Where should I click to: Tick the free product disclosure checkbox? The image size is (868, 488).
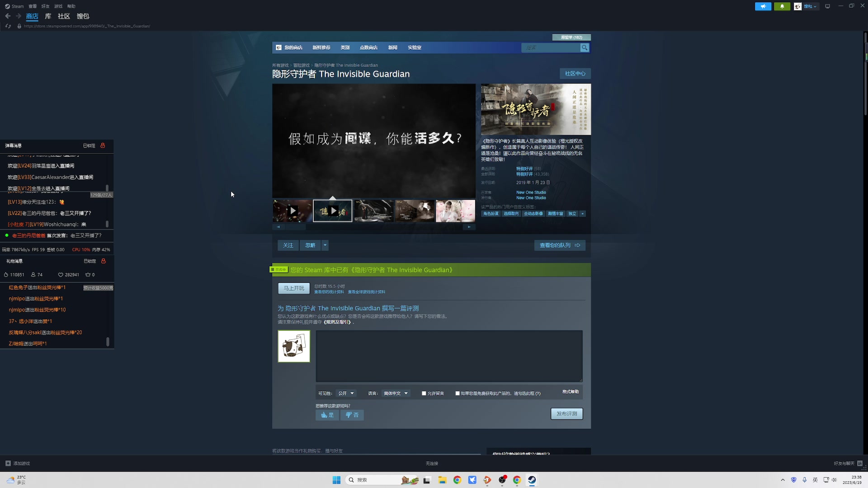[457, 393]
